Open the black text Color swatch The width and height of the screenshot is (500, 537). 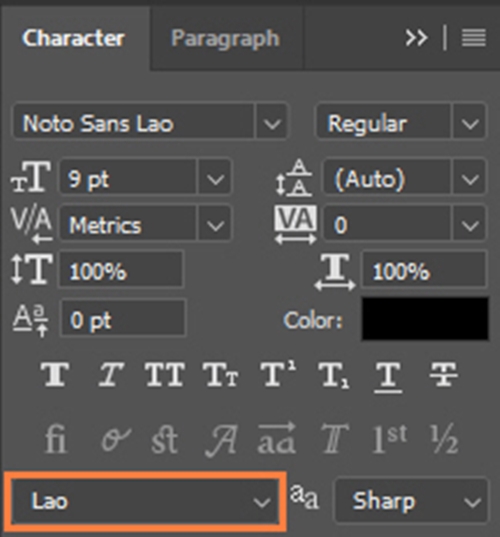[425, 319]
